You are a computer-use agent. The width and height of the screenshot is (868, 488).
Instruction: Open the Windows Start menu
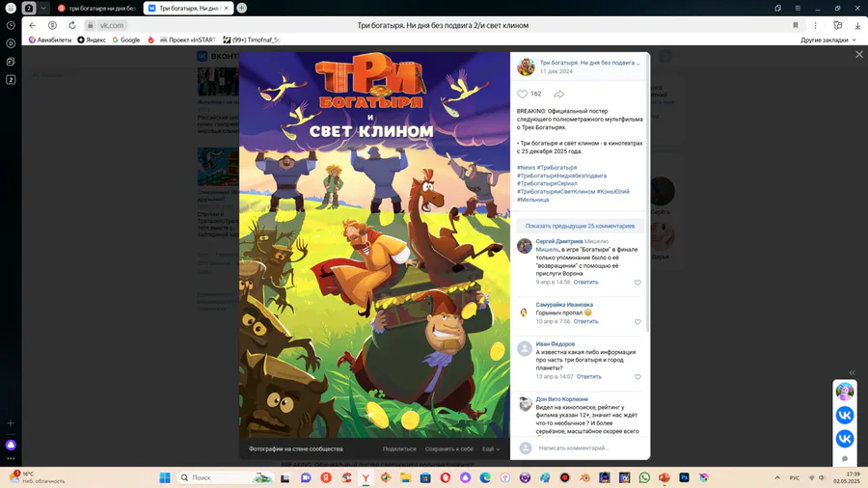tap(164, 477)
